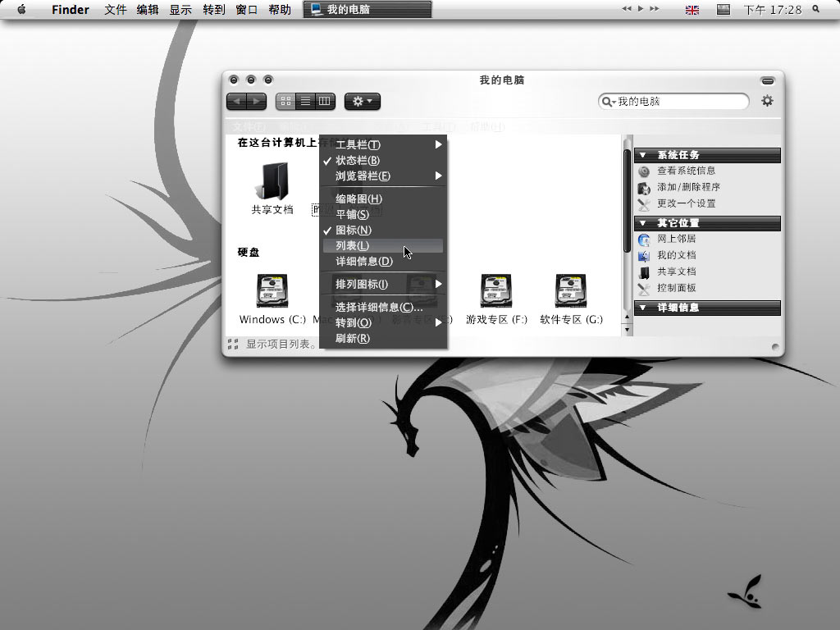Expand the 浏览器栏(E) submenu
840x630 pixels.
point(383,176)
